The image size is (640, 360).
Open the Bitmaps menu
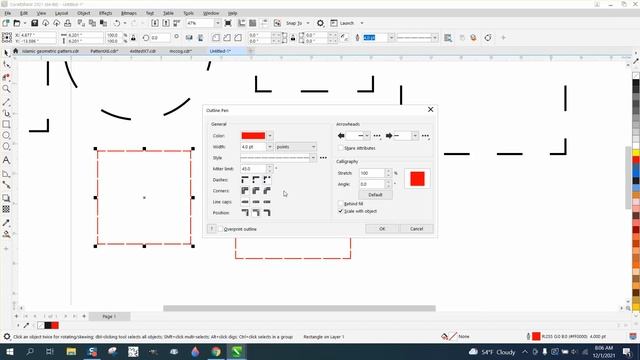point(129,13)
